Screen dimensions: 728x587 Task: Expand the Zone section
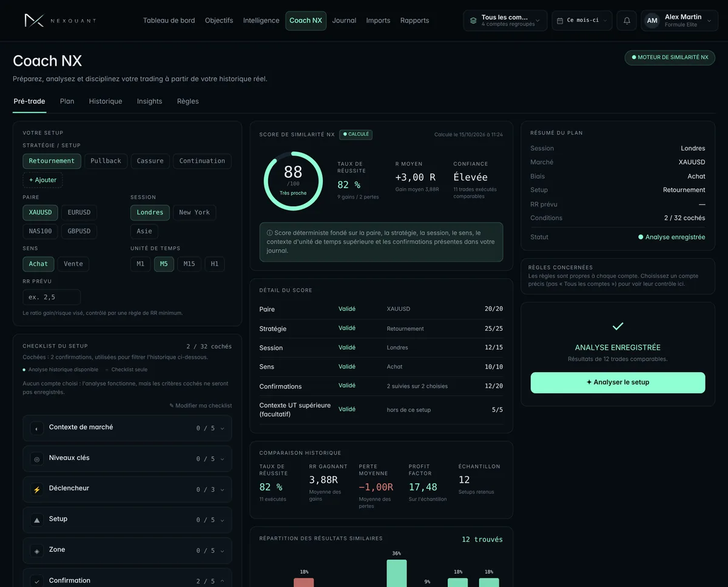[x=127, y=551]
